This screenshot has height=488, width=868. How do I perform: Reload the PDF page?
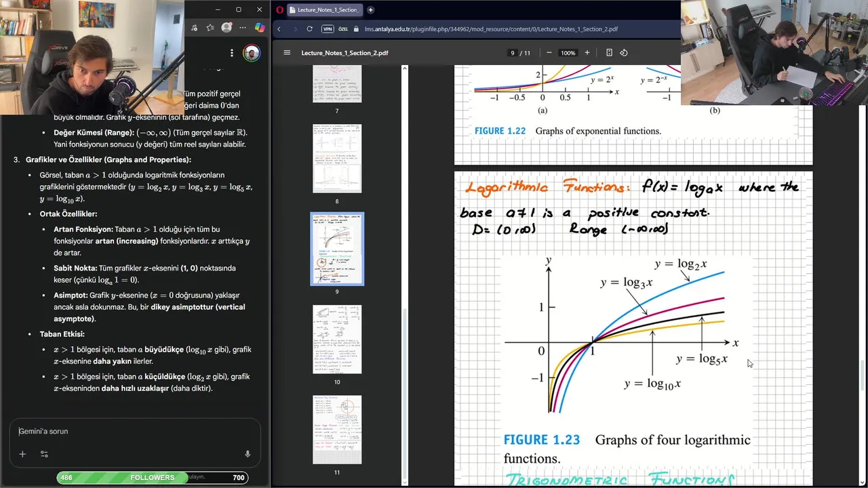point(309,29)
